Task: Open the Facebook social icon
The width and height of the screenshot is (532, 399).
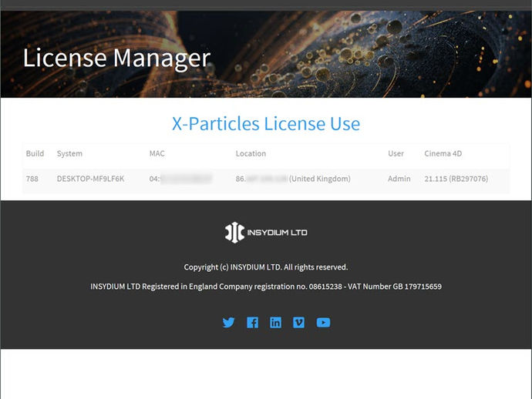Action: click(252, 323)
